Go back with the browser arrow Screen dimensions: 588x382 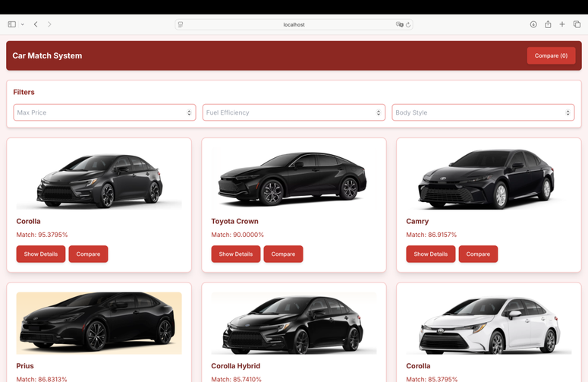[x=36, y=24]
